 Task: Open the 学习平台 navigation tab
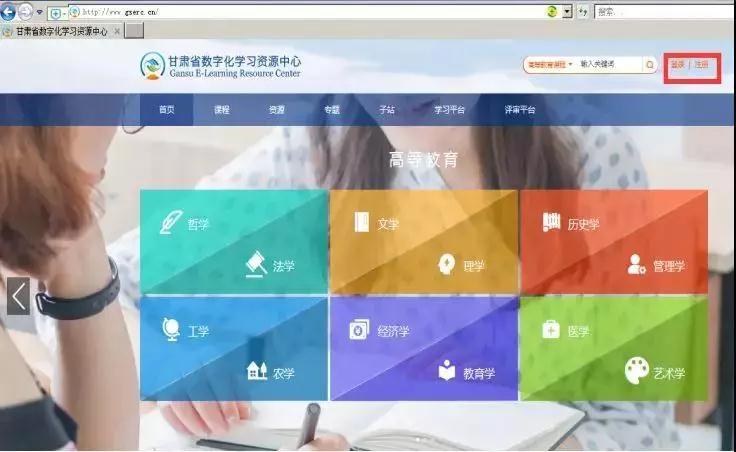coord(449,110)
